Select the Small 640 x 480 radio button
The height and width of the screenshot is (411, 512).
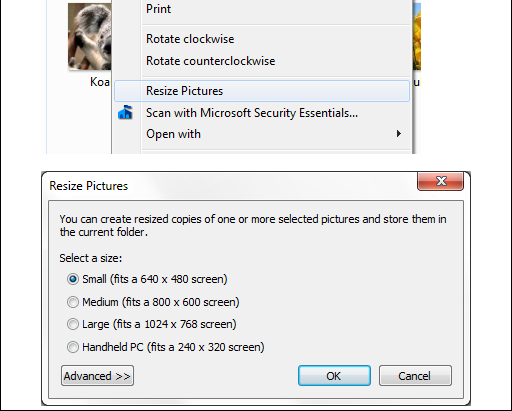click(x=73, y=279)
